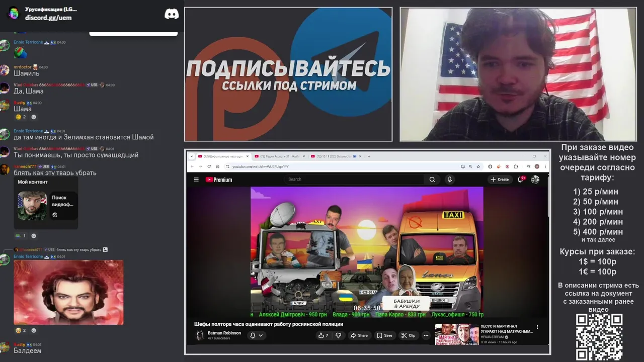Screen dimensions: 644x362
Task: Dislike the video with the thumbs-down icon
Action: (x=339, y=335)
